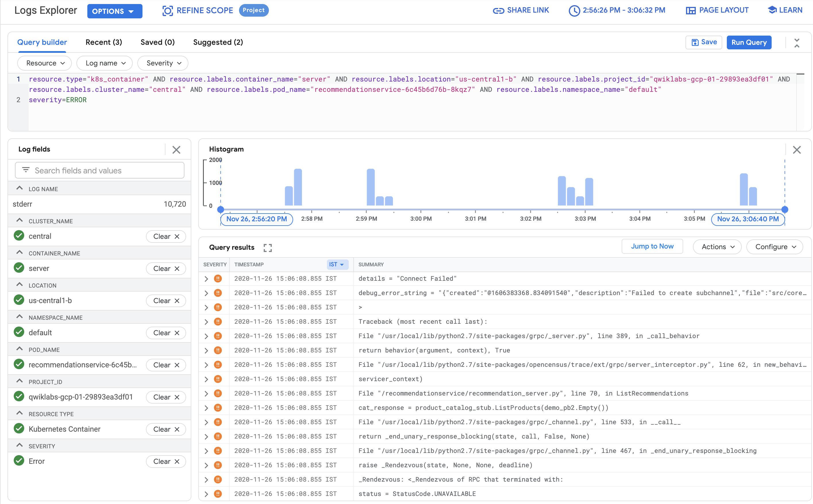Click the Run Query button
The height and width of the screenshot is (504, 813).
coord(749,43)
